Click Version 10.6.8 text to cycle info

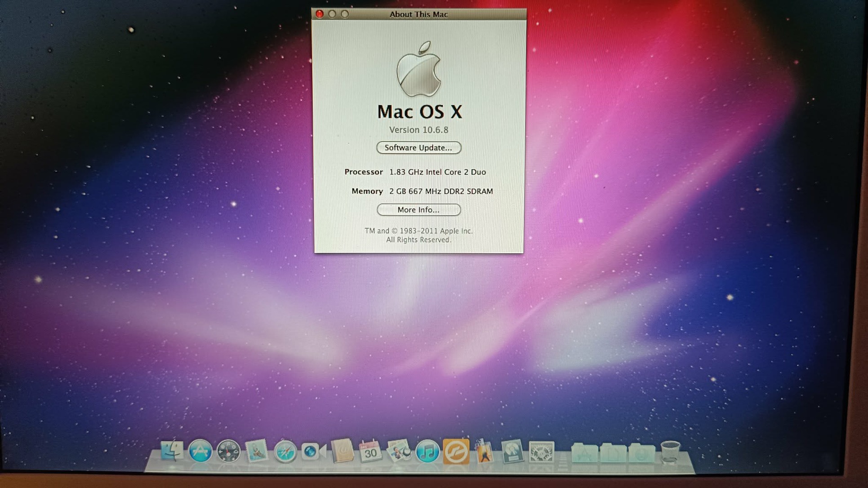418,130
